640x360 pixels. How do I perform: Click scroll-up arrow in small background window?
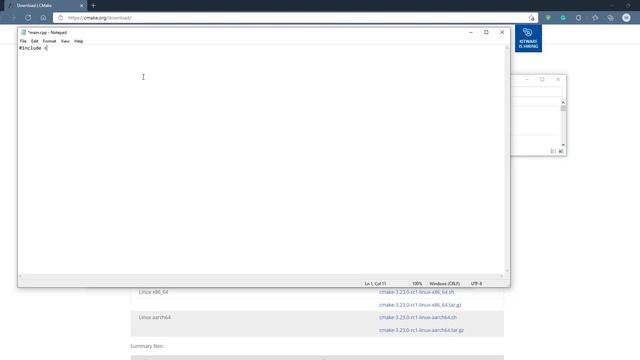[x=563, y=102]
